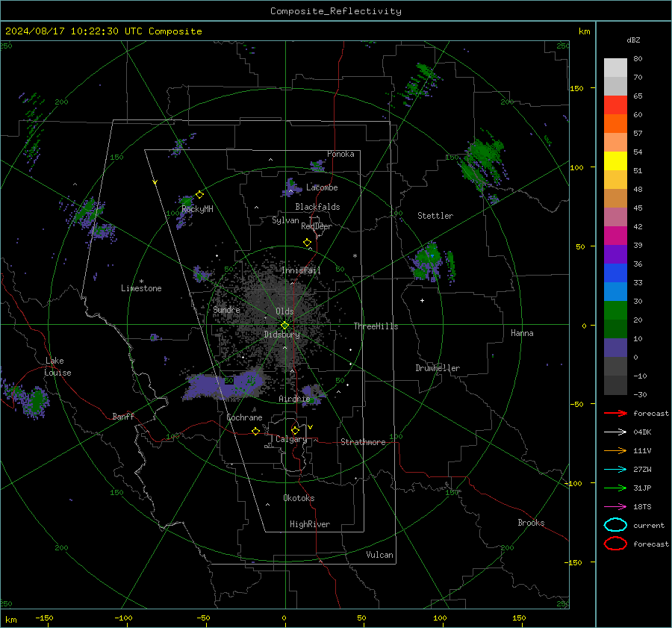This screenshot has height=628, width=672.
Task: Click the Lacombe city label
Action: pyautogui.click(x=322, y=187)
